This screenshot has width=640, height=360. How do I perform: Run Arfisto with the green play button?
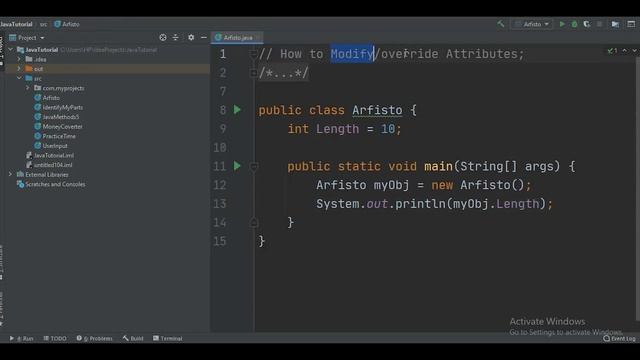[562, 24]
